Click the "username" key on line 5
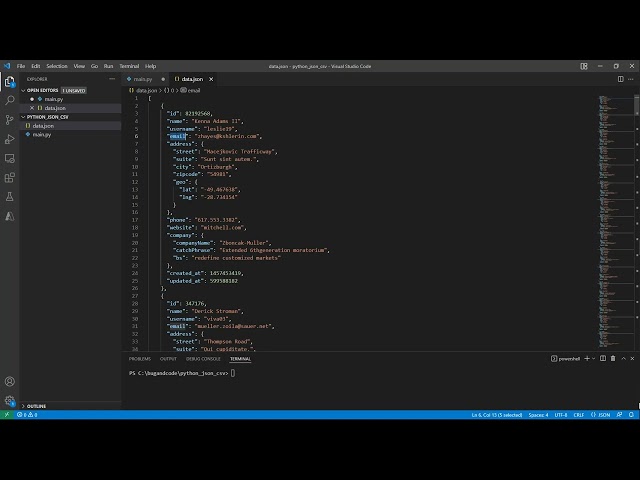The width and height of the screenshot is (640, 480). point(182,129)
